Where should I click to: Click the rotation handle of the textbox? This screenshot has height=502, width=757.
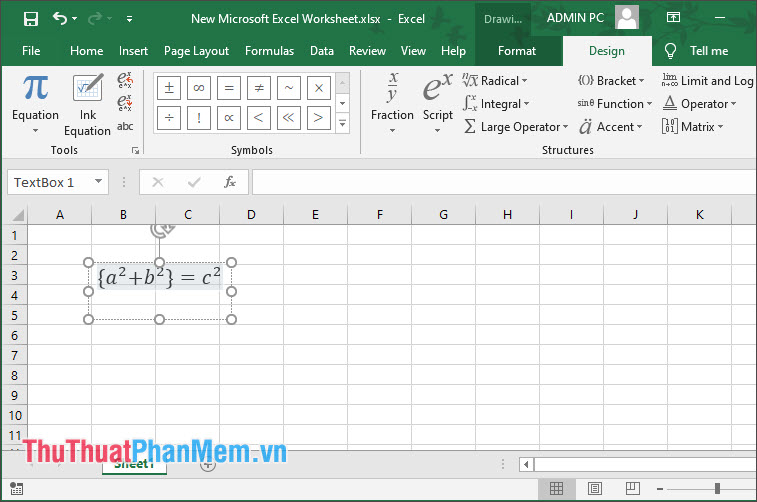[160, 229]
